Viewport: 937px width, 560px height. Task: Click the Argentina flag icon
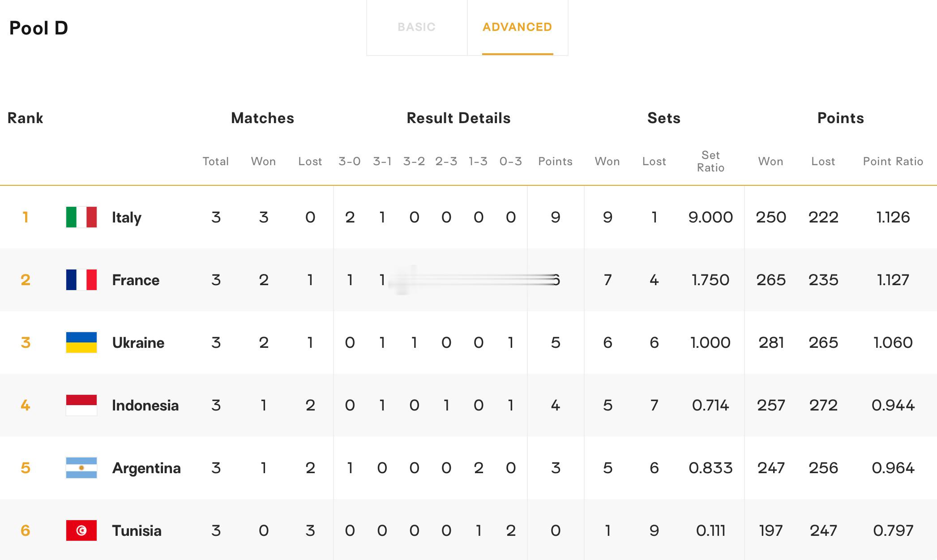pos(81,468)
